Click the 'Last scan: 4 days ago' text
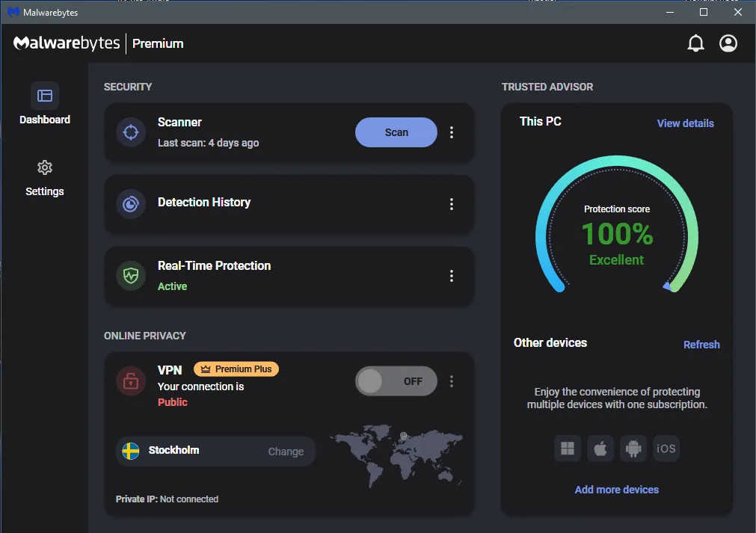The width and height of the screenshot is (756, 533). click(x=209, y=143)
